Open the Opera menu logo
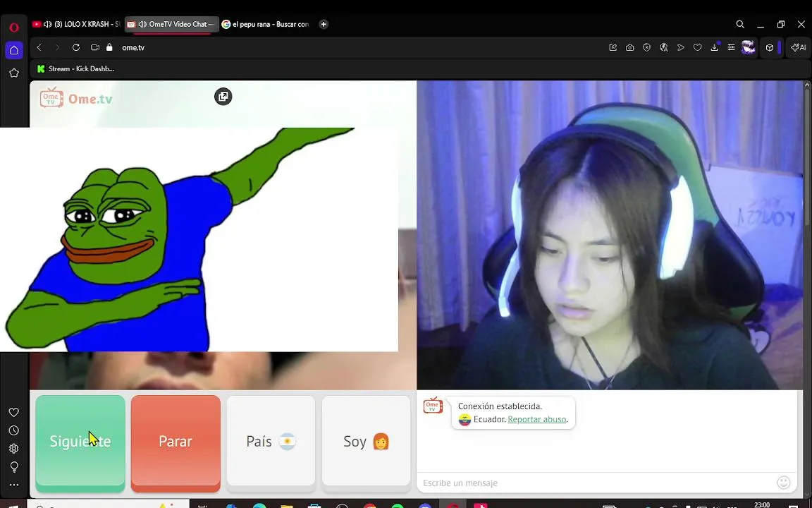This screenshot has width=812, height=508. coord(14,28)
